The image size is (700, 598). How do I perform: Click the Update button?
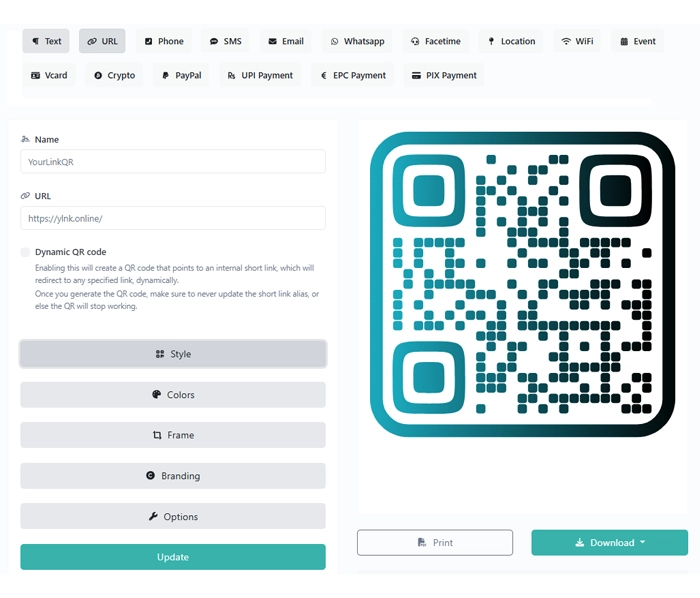click(173, 557)
